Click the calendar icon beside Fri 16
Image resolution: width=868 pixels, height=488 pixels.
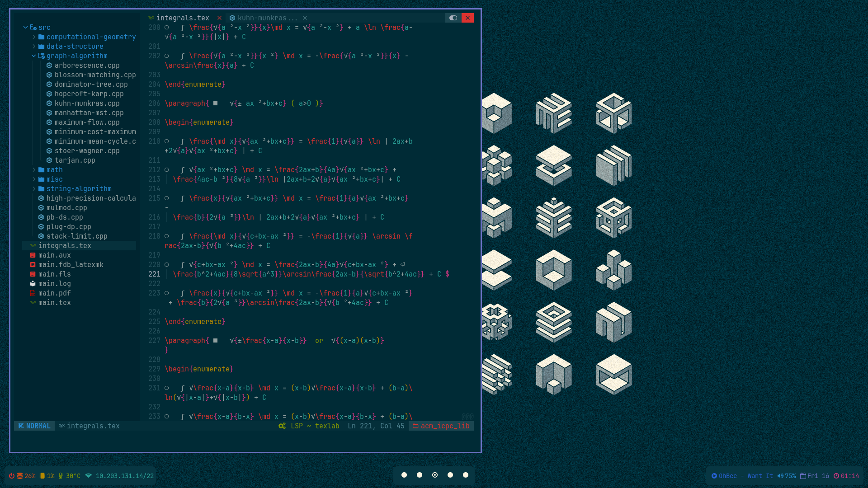[803, 476]
